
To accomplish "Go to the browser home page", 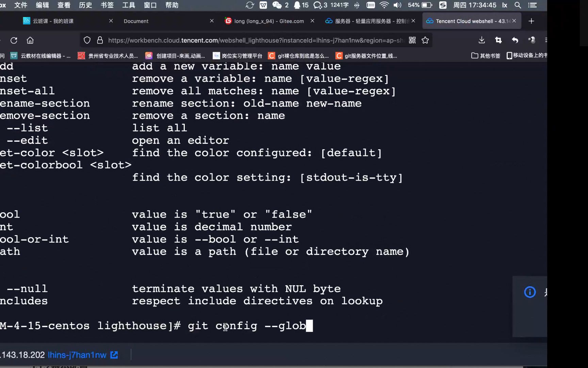I will [x=30, y=40].
